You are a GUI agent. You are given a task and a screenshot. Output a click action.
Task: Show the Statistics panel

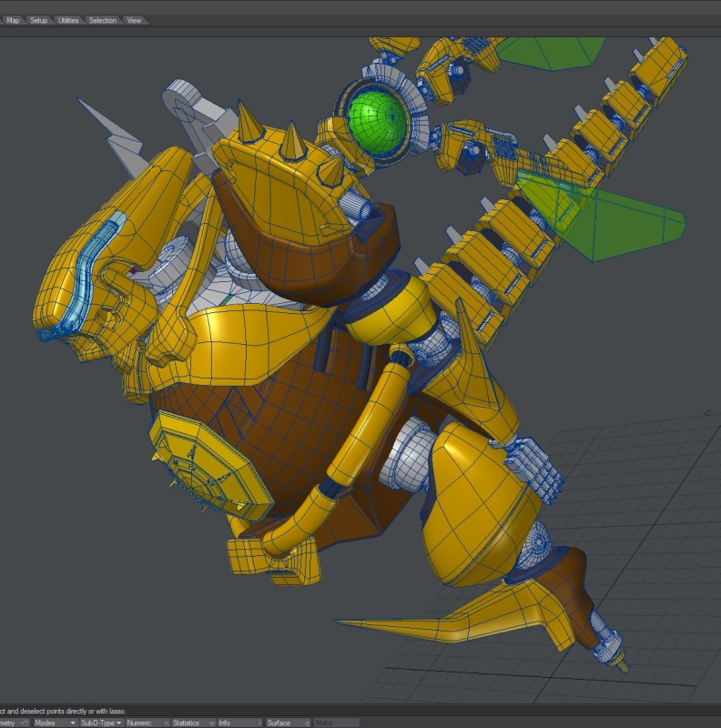pyautogui.click(x=191, y=723)
